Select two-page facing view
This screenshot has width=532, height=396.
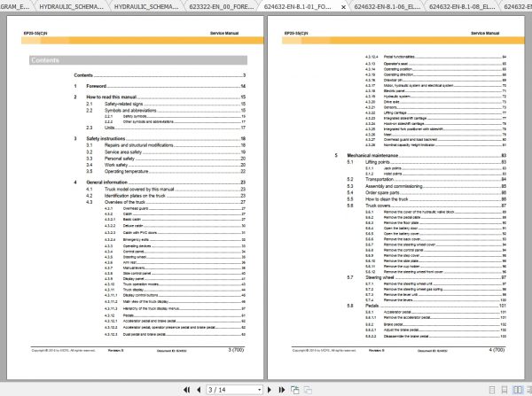[x=518, y=390]
